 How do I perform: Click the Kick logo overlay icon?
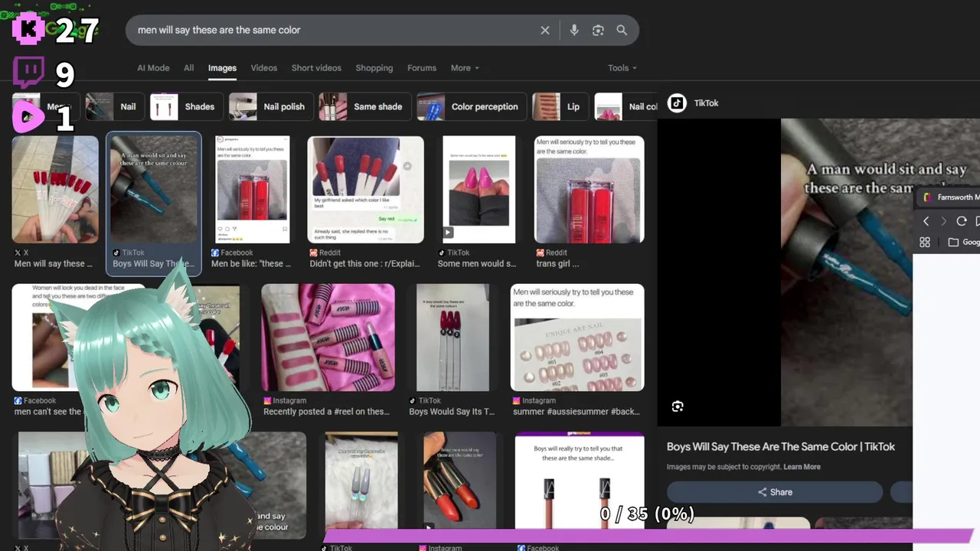[x=28, y=29]
